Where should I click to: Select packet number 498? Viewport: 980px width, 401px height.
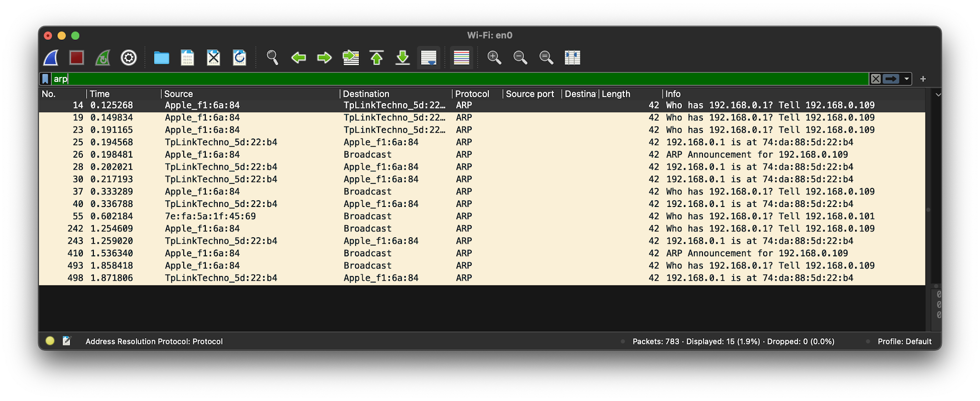click(x=482, y=278)
